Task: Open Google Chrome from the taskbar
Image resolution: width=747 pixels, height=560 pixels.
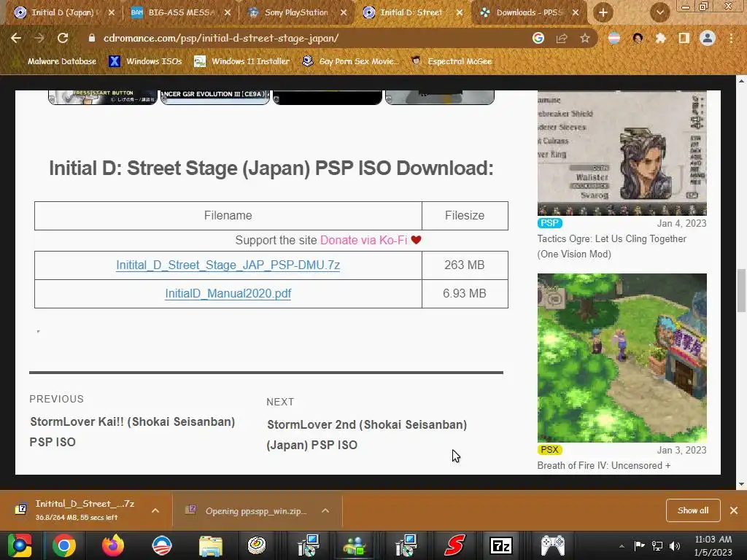Action: point(64,545)
